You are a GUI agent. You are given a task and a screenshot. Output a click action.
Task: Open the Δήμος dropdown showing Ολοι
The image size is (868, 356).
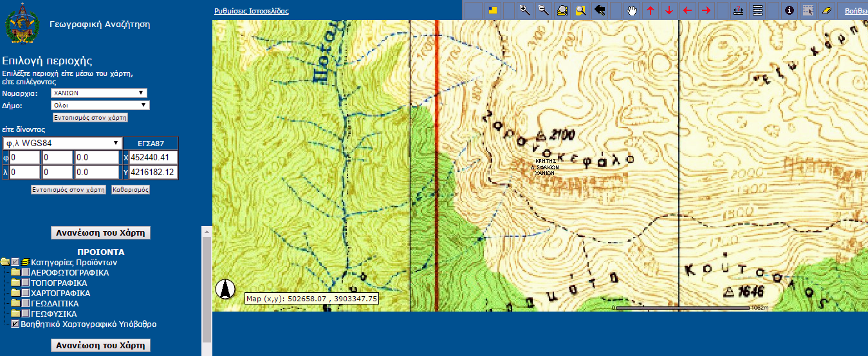click(x=99, y=106)
